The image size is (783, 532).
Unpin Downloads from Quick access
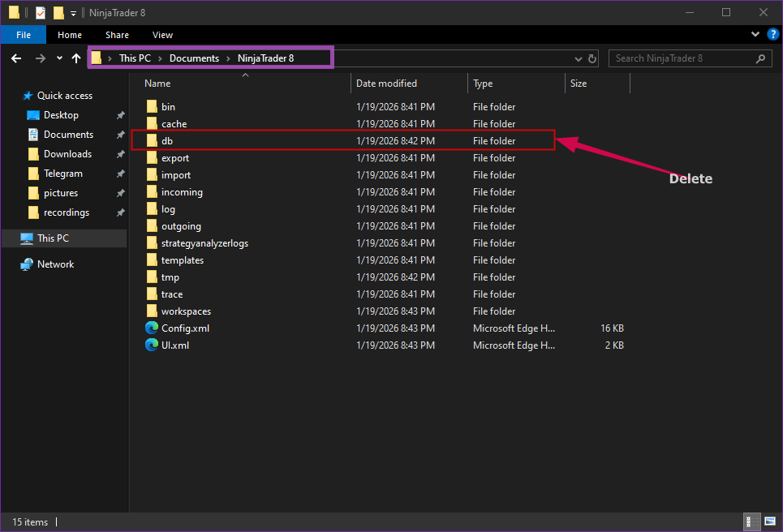120,154
